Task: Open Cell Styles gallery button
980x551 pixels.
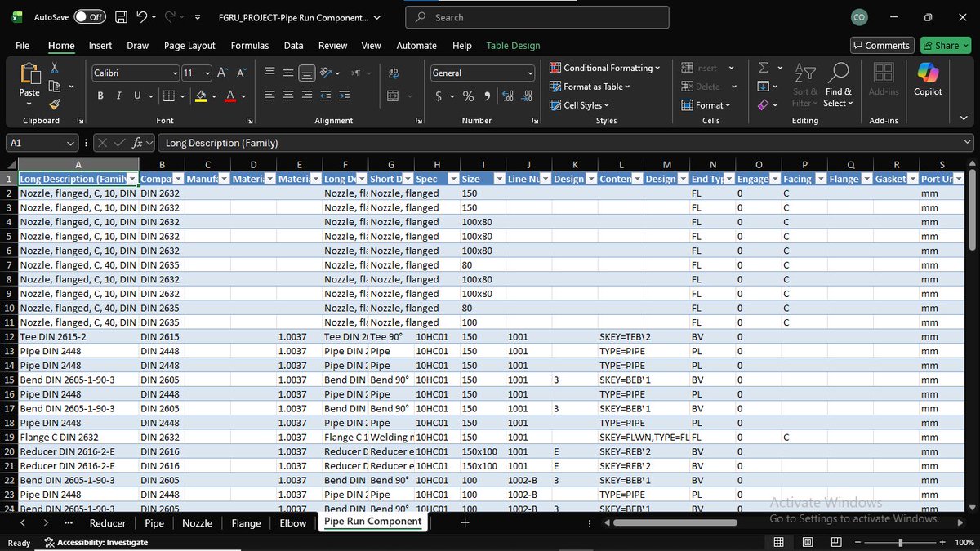Action: [579, 105]
